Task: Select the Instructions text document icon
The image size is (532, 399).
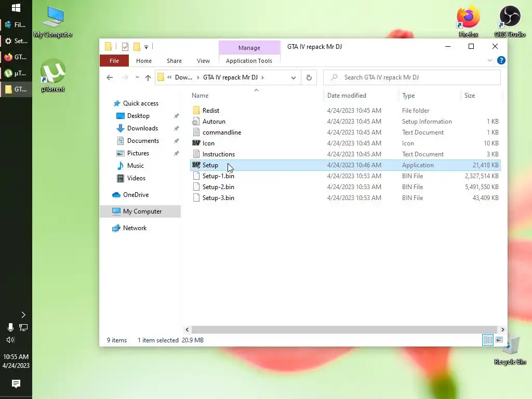Action: pyautogui.click(x=196, y=154)
